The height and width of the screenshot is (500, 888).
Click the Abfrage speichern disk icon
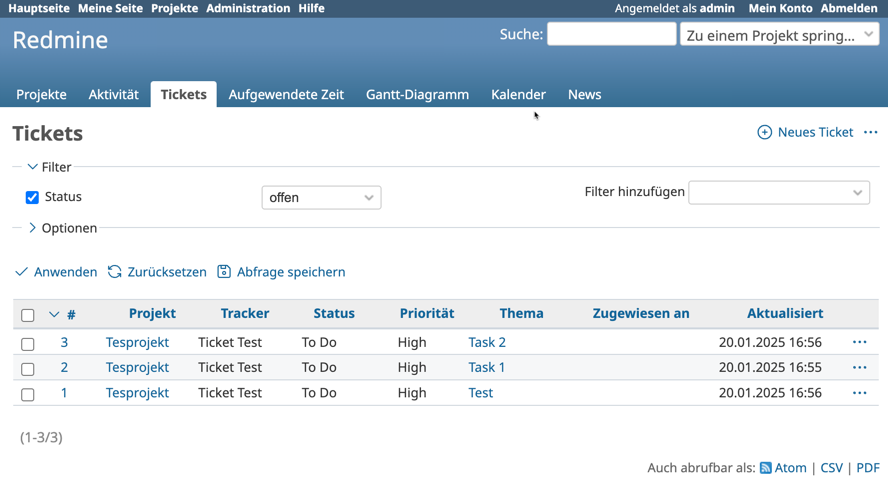click(224, 272)
